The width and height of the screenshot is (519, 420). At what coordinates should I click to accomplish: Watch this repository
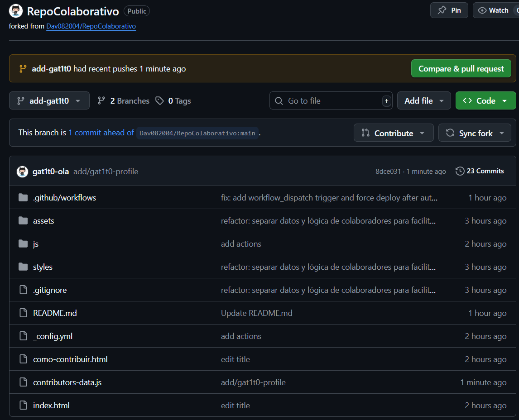(x=496, y=10)
